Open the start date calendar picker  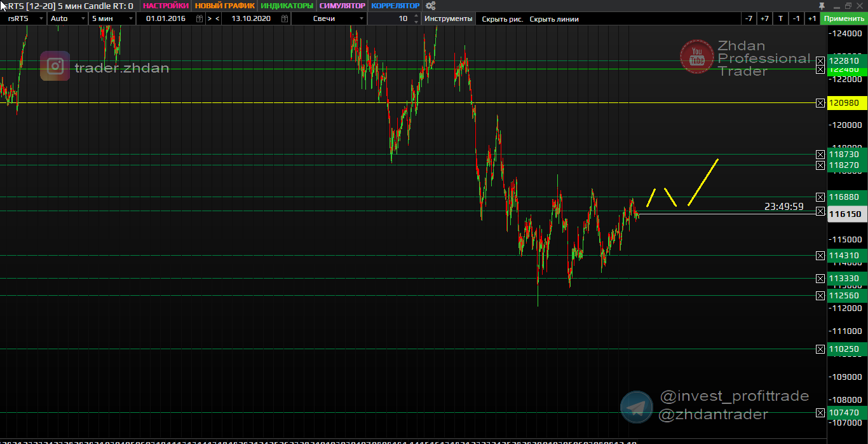pos(200,18)
